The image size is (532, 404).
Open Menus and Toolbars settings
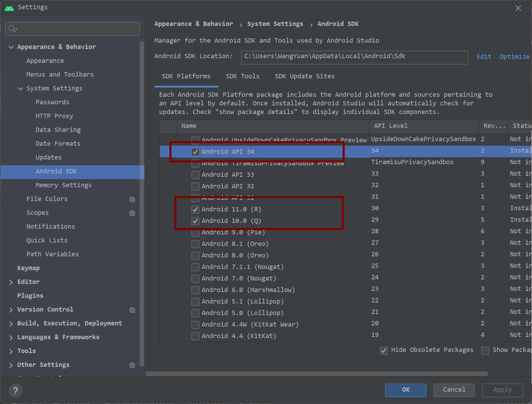[60, 75]
